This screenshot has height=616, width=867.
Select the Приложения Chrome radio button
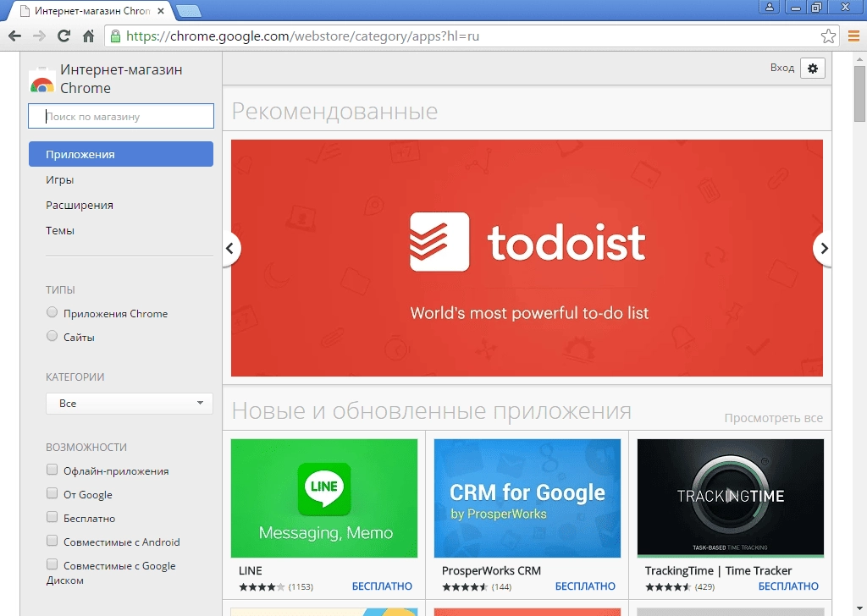click(52, 312)
